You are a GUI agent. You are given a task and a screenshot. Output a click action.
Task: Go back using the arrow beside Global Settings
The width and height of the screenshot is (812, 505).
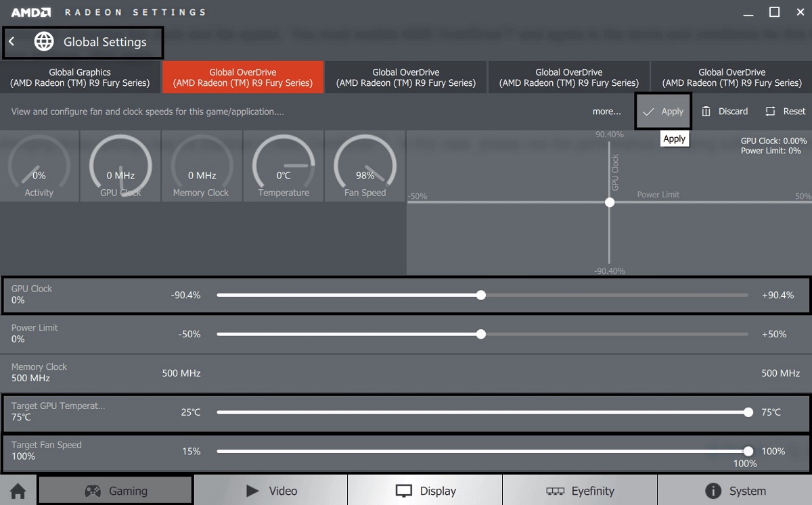[12, 42]
